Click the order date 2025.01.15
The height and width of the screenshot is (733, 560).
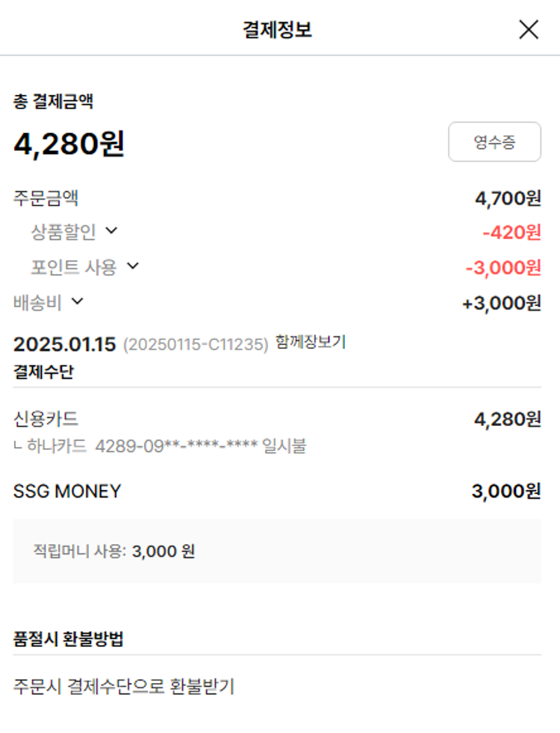pyautogui.click(x=65, y=344)
